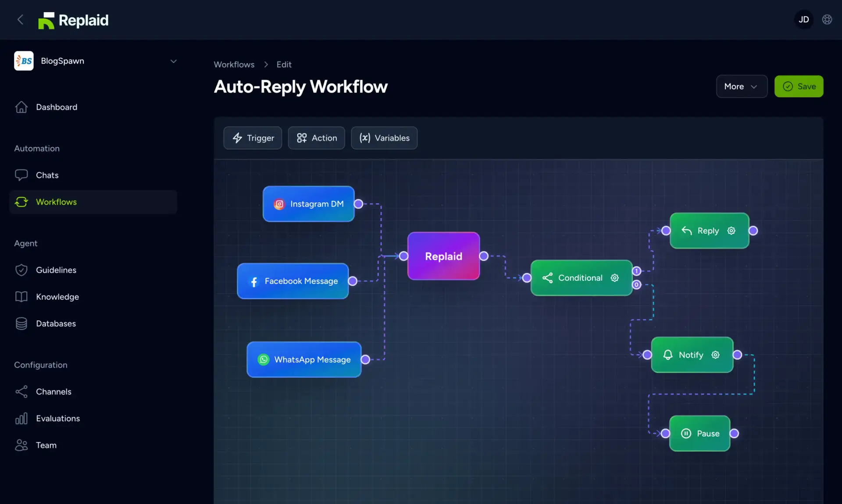Save the workflow
842x504 pixels.
(x=799, y=86)
